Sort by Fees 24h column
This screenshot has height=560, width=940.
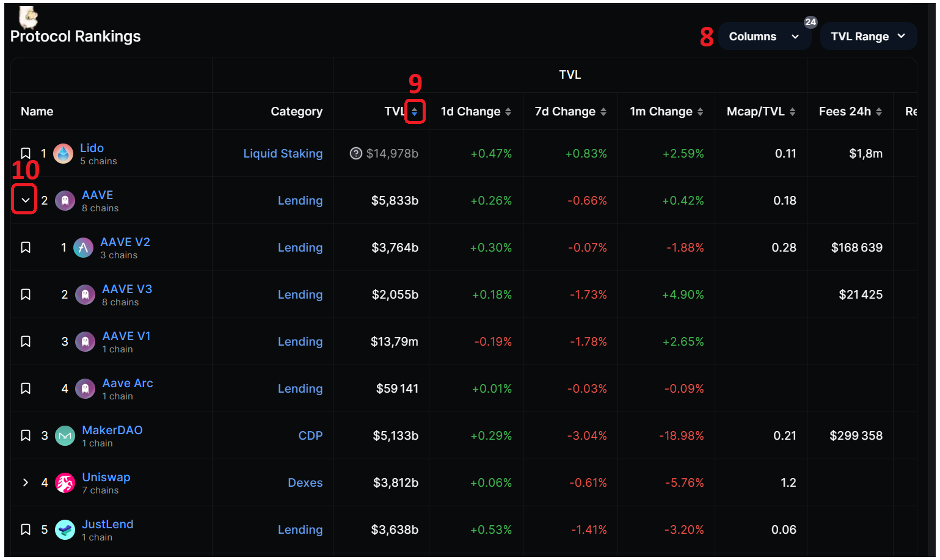click(879, 112)
